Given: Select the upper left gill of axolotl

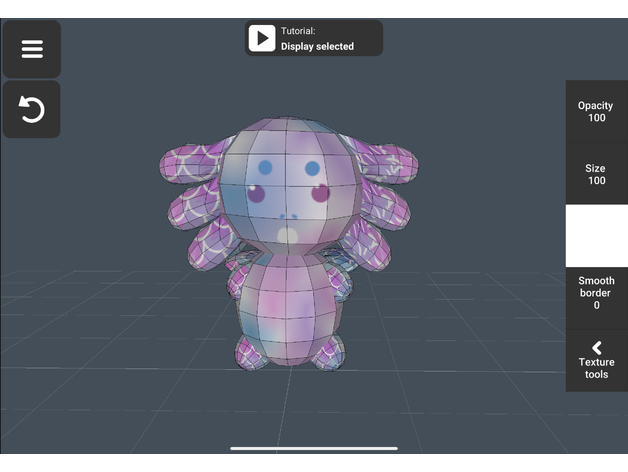Looking at the screenshot, I should 192,163.
